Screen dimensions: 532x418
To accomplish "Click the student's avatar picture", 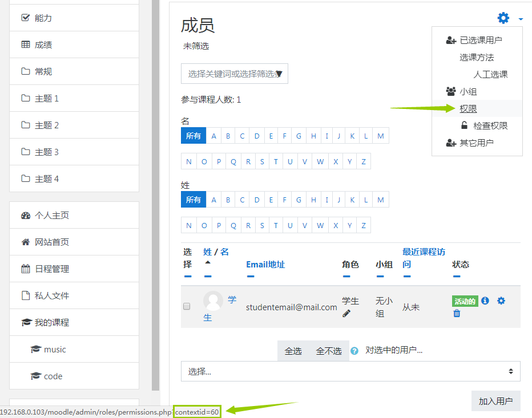I will [213, 301].
